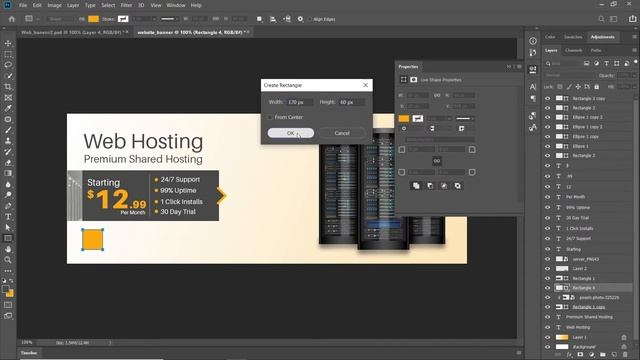
Task: Collapse the Properties panel with double arrows
Action: pyautogui.click(x=509, y=67)
